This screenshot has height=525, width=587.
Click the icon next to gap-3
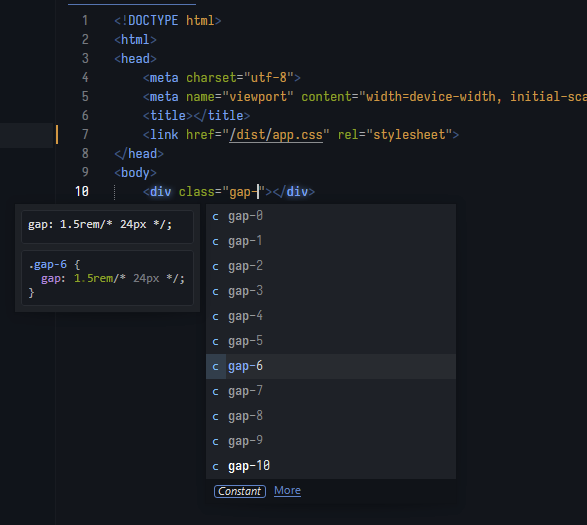pos(216,291)
